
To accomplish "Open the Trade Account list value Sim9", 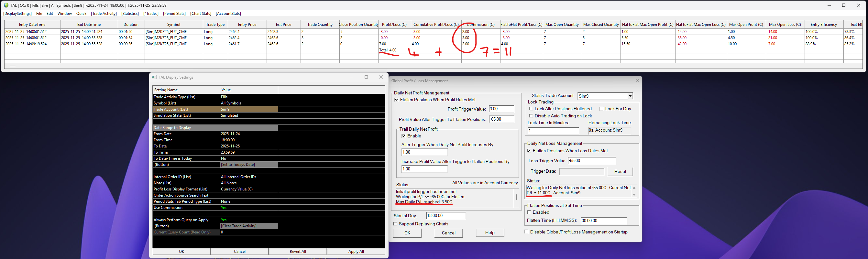I will click(x=249, y=109).
